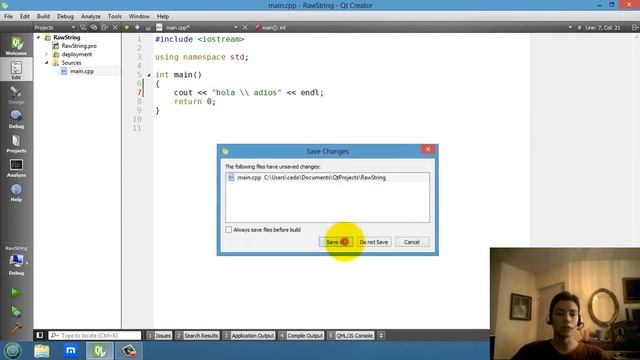Open the Window menu
The height and width of the screenshot is (360, 640).
click(x=139, y=16)
